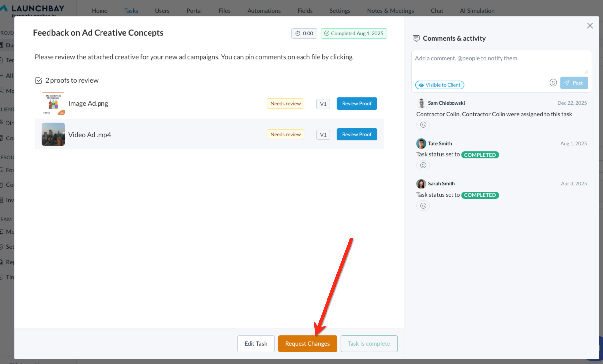Viewport: 603px width, 364px height.
Task: Add reaction to Sam Chlebowski's activity
Action: point(423,125)
